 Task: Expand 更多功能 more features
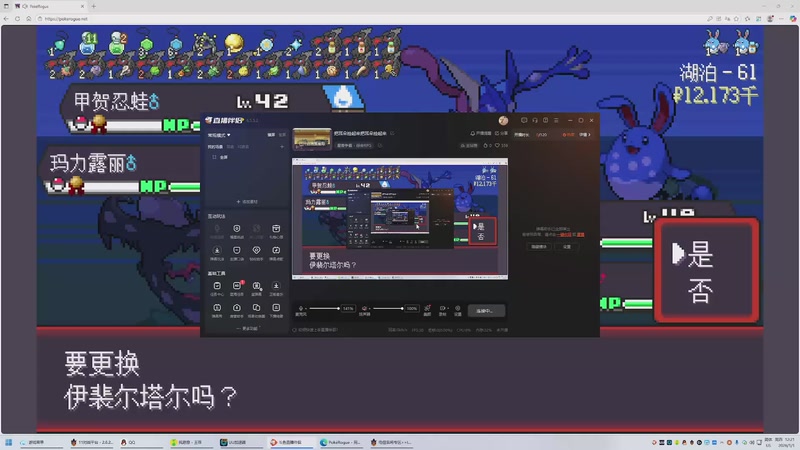[248, 329]
